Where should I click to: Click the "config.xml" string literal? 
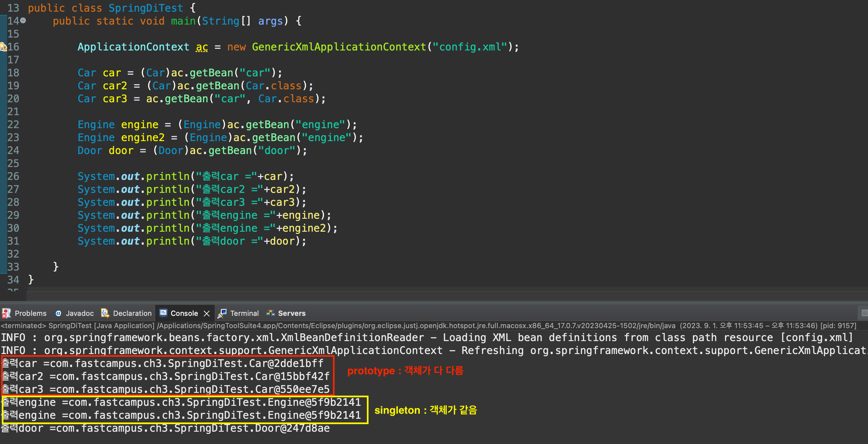click(470, 47)
